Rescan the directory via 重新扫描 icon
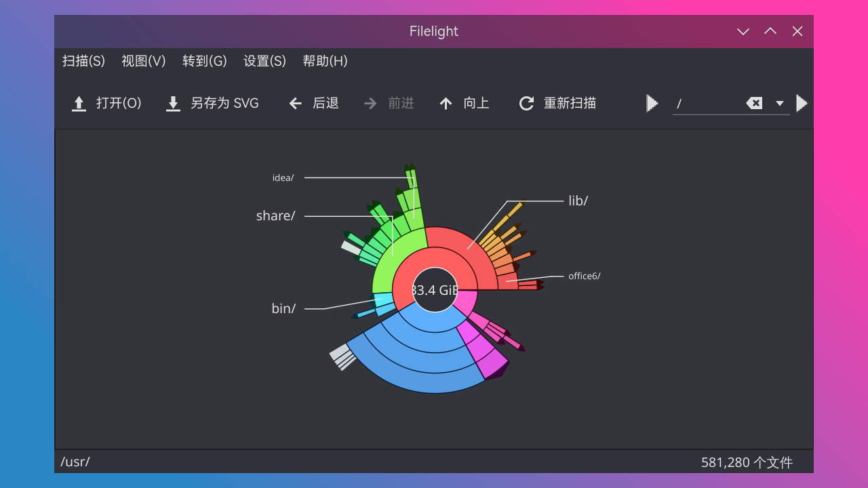This screenshot has width=868, height=488. 526,103
